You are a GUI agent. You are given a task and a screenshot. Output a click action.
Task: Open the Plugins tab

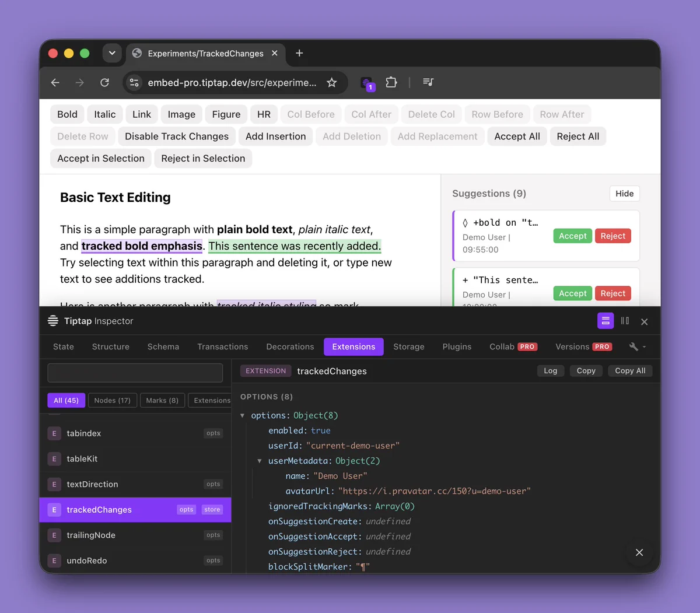tap(457, 346)
